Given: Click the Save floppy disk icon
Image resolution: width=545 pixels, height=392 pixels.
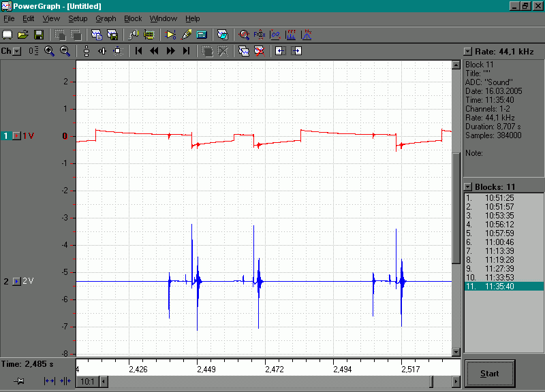Looking at the screenshot, I should (39, 35).
